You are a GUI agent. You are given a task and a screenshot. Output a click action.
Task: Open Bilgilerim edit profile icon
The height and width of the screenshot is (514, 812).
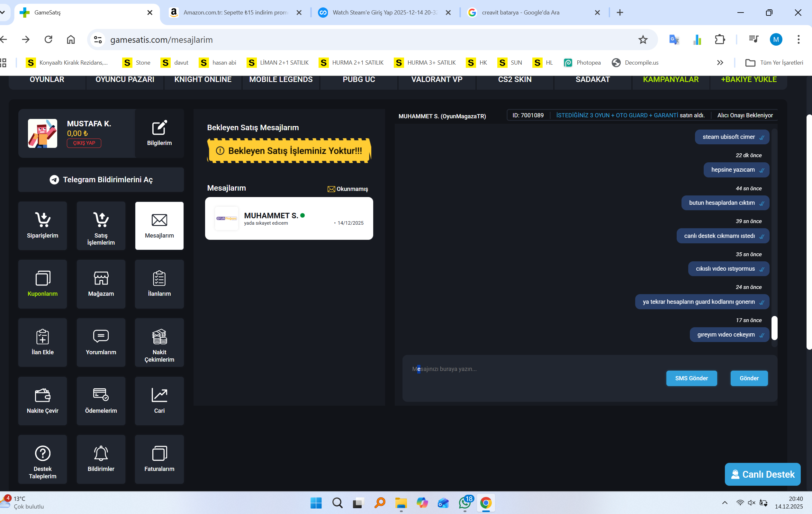click(x=159, y=128)
